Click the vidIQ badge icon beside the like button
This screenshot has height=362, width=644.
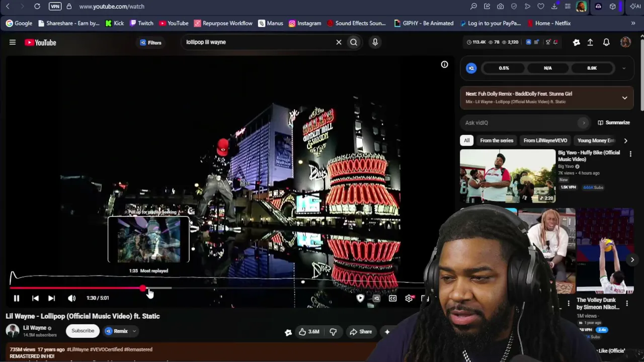[x=288, y=332]
